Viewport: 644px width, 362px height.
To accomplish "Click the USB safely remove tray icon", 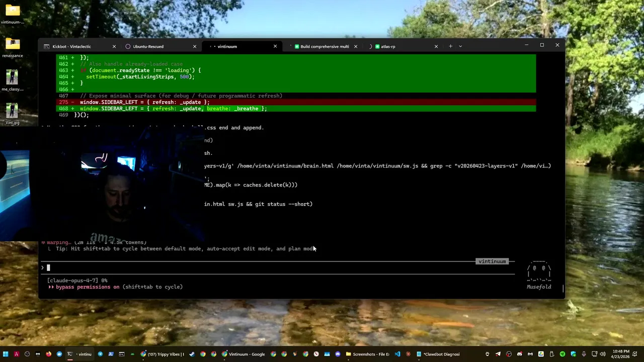I will 551,354.
